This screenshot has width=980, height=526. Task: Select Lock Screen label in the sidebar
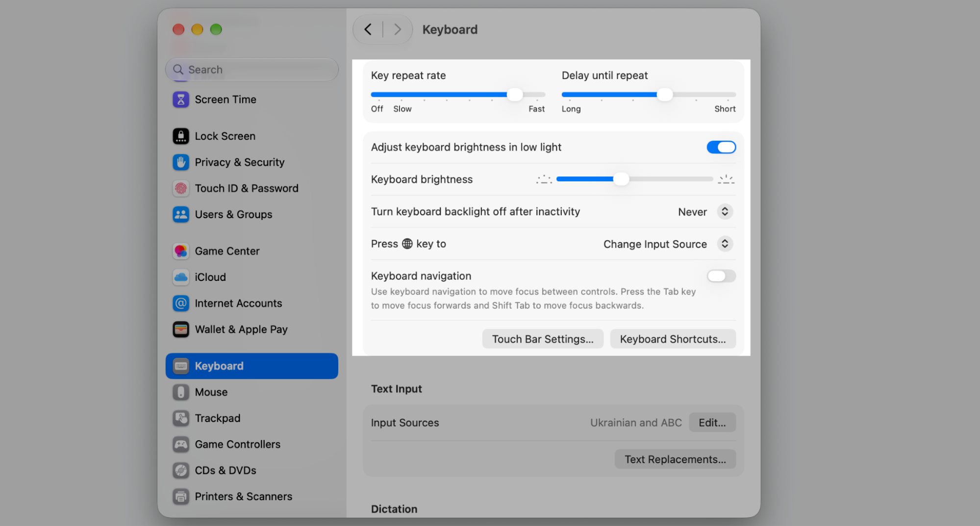coord(225,136)
